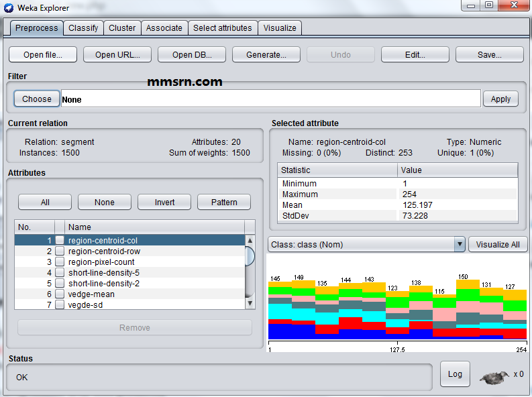Tick the checkbox for region-pixel-count

click(x=60, y=262)
